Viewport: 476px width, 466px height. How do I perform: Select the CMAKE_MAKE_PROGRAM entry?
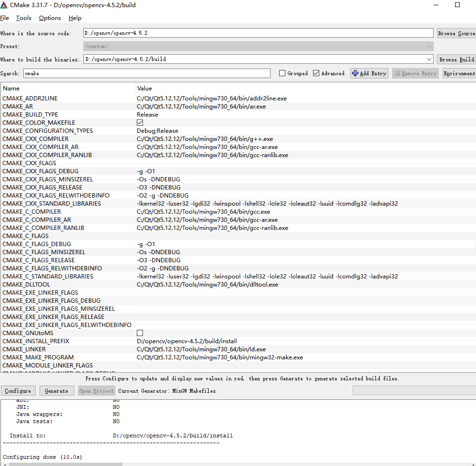point(38,357)
